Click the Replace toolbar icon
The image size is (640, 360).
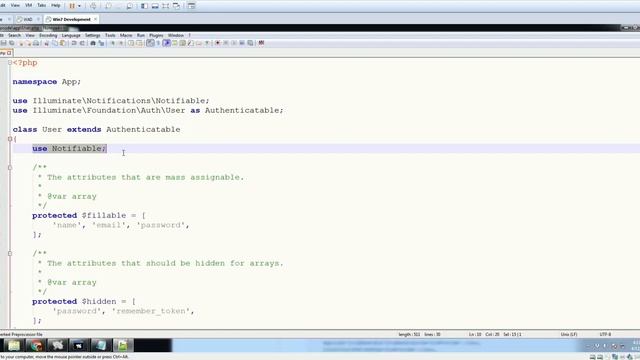(x=102, y=43)
